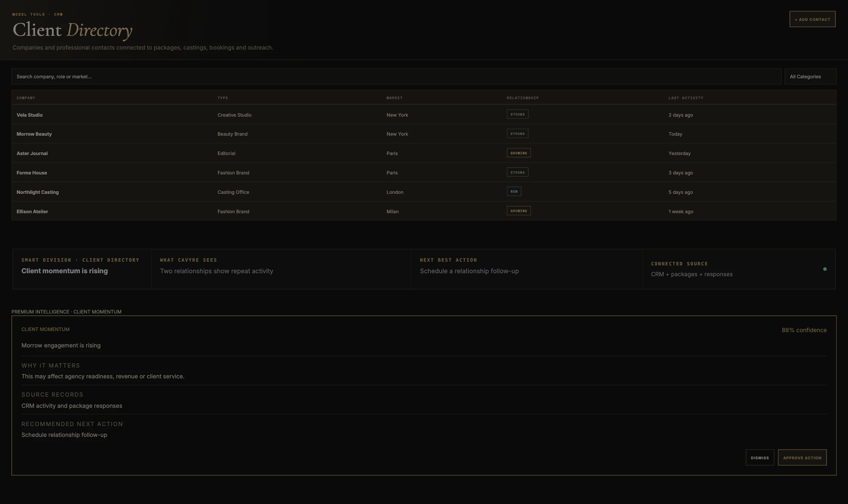Open the All Categories dropdown
The height and width of the screenshot is (504, 848).
tap(810, 76)
